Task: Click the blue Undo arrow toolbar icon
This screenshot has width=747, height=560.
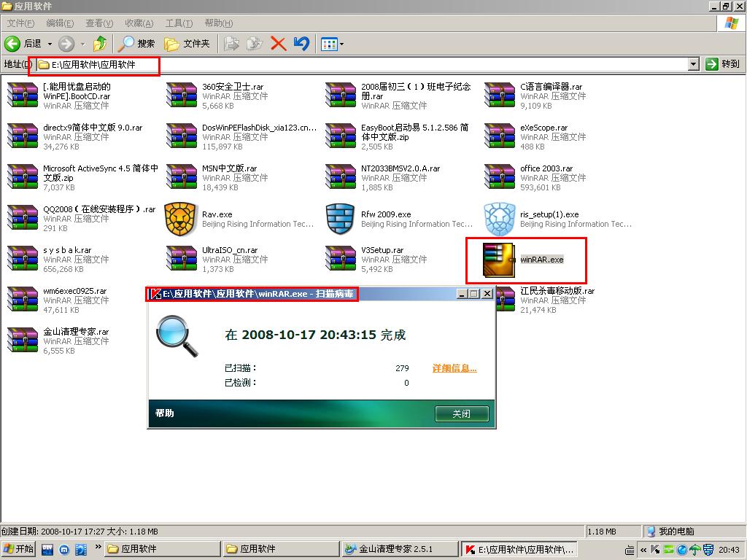Action: click(301, 44)
